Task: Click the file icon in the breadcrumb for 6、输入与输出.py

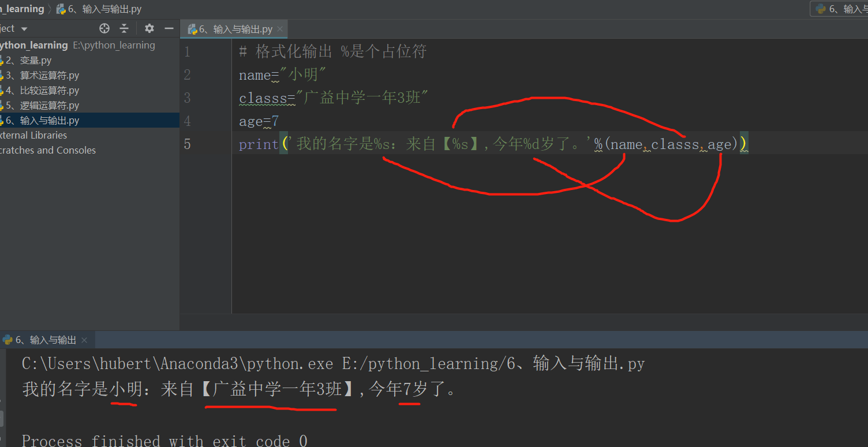Action: pyautogui.click(x=61, y=9)
